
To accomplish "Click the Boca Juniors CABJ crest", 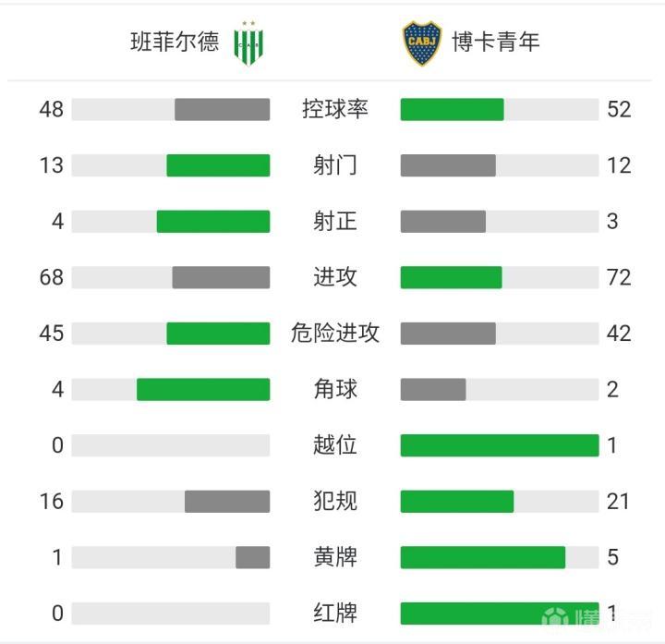I will point(422,43).
